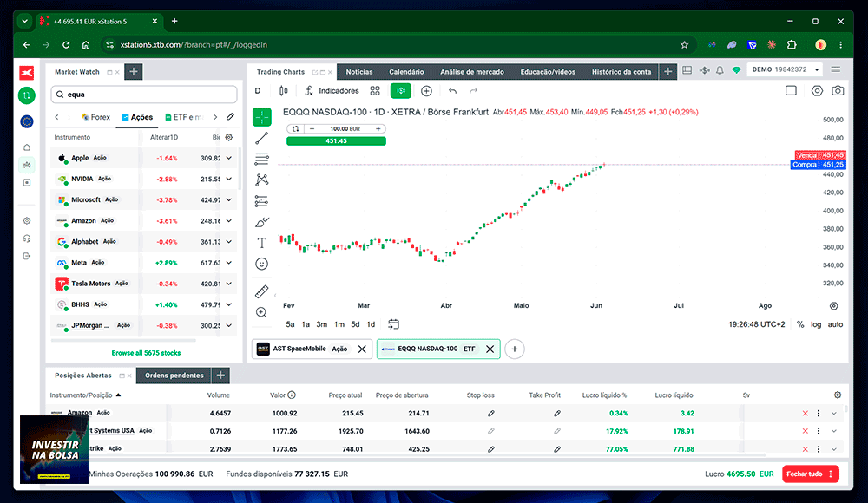Screen dimensions: 868x503
Task: Toggle chart fullscreen rectangle icon
Action: (x=791, y=91)
